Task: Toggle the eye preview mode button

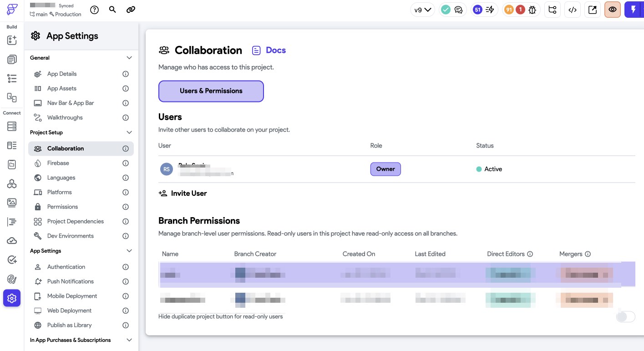Action: pos(613,10)
